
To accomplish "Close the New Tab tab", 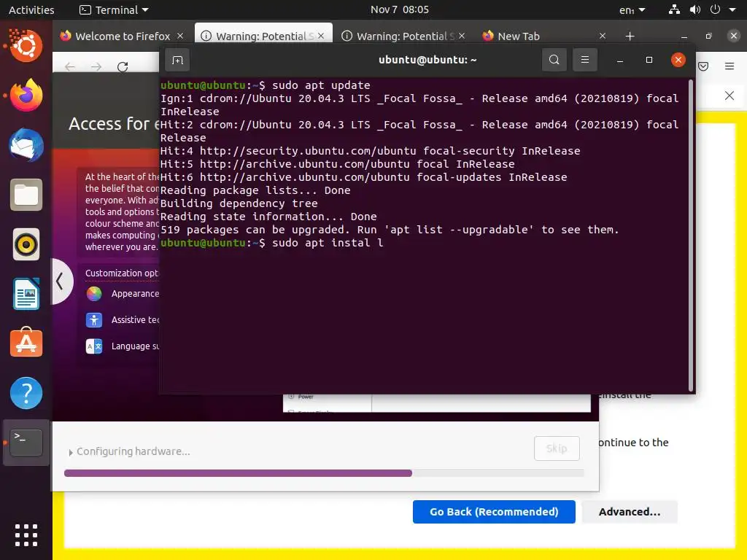I will click(x=603, y=36).
